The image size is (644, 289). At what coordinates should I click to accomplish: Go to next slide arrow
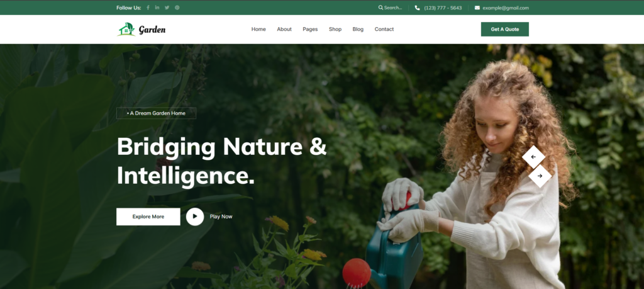[x=540, y=176]
